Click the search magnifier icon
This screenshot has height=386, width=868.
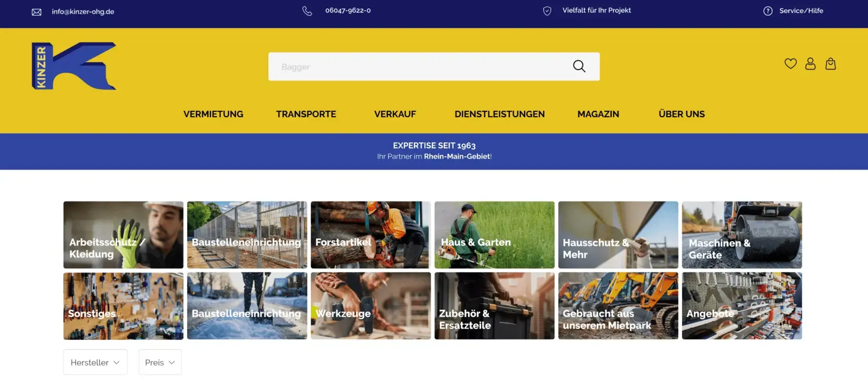point(579,66)
